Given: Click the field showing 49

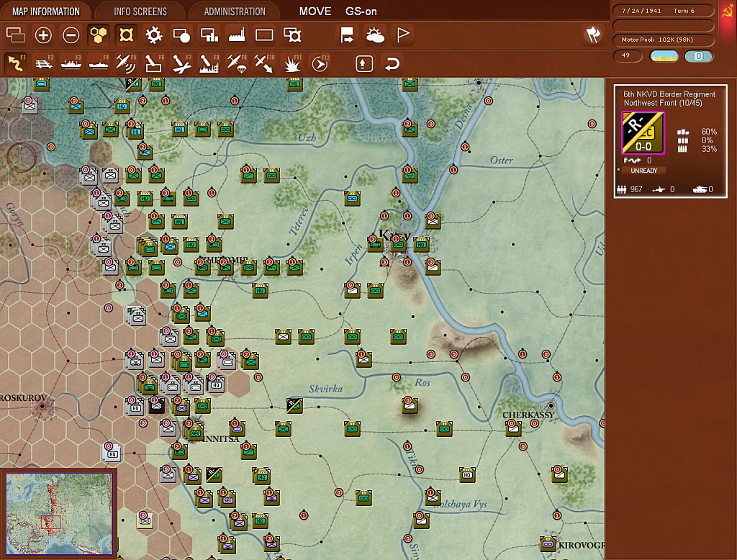Looking at the screenshot, I should (x=627, y=55).
